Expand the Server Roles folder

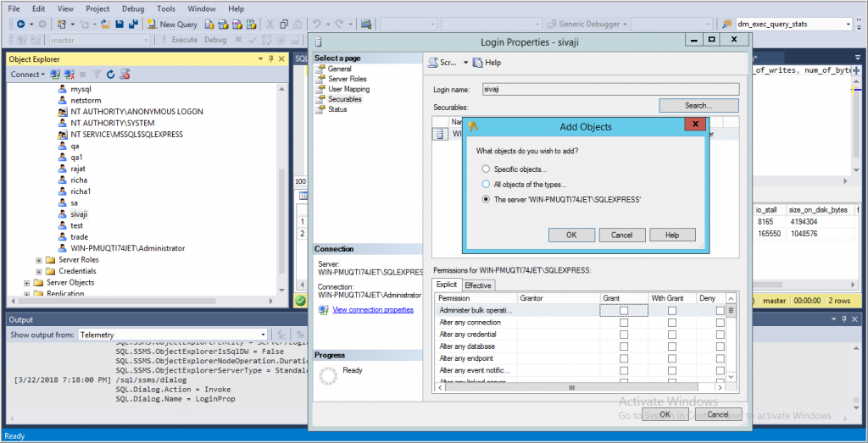pos(39,260)
